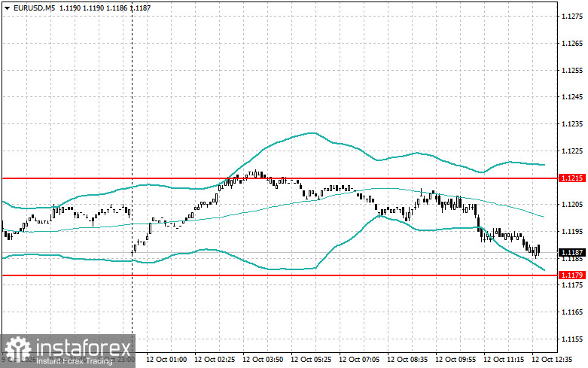
Task: Click the 12 Oct 11:15 time label
Action: (x=504, y=360)
